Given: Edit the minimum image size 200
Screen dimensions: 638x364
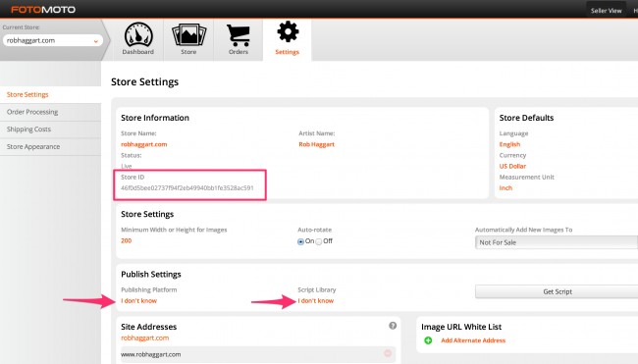Looking at the screenshot, I should pyautogui.click(x=127, y=240).
